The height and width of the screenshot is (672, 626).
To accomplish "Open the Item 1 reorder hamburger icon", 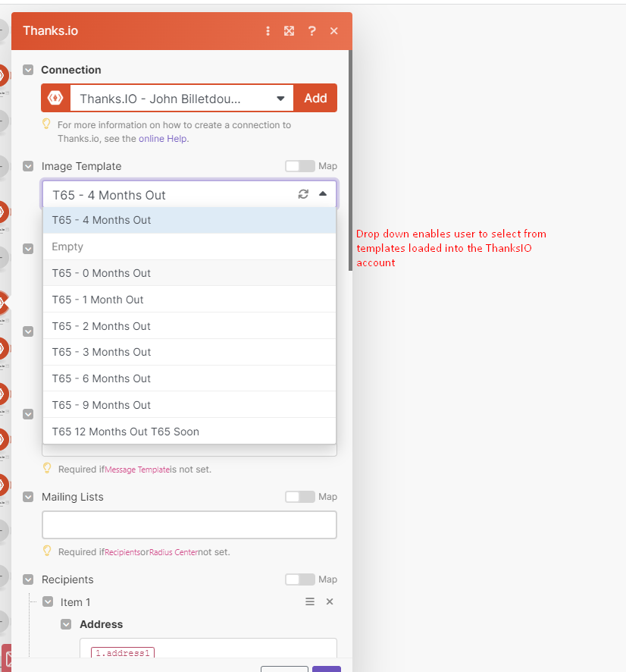I will (x=310, y=601).
